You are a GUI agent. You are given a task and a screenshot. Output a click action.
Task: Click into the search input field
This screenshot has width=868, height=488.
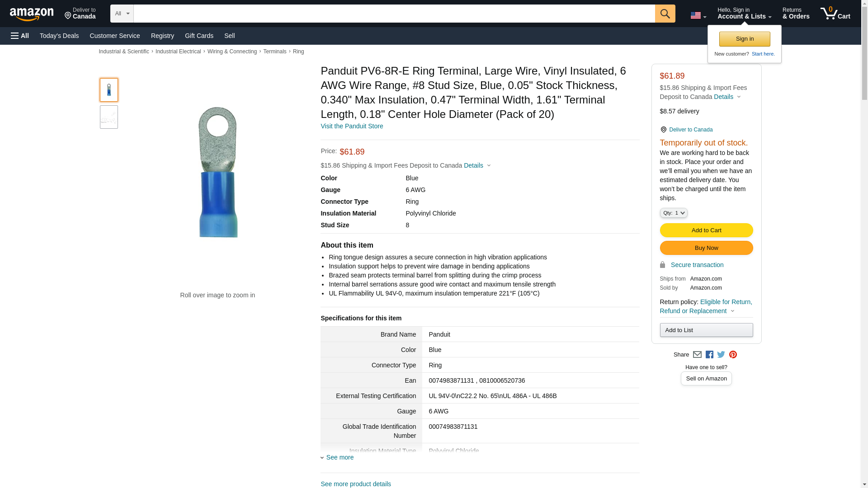(x=393, y=14)
